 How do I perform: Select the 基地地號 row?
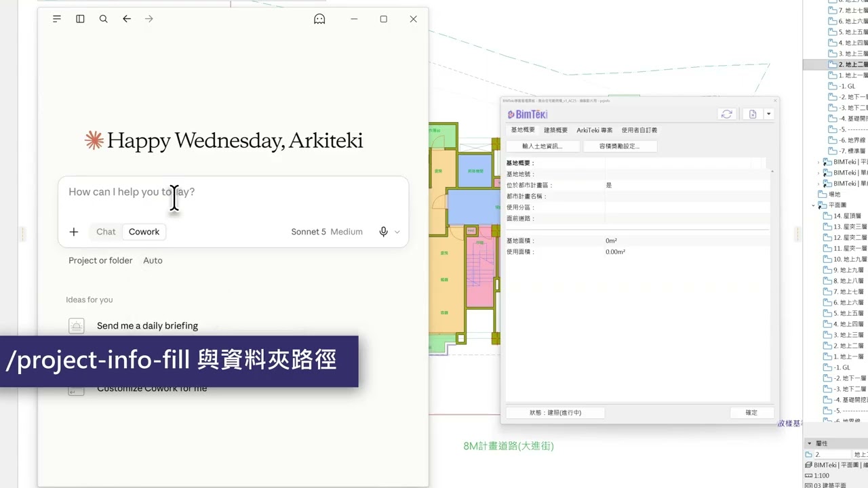click(x=637, y=174)
